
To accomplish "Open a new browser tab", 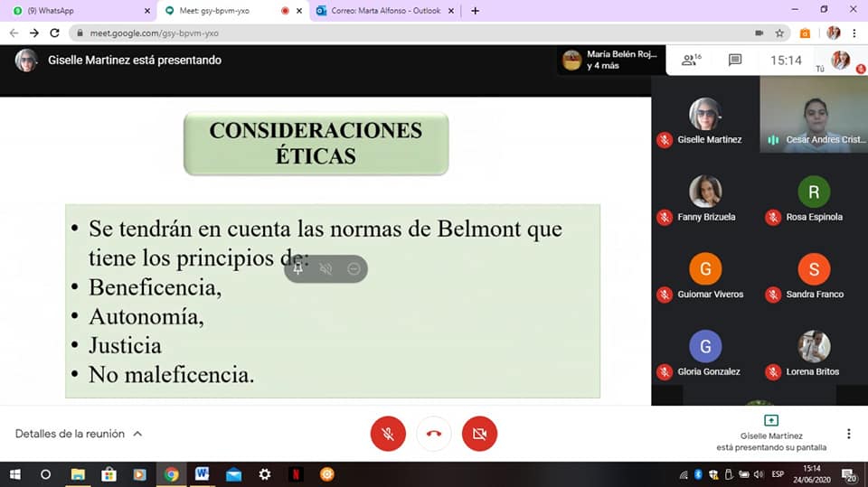I will click(476, 11).
